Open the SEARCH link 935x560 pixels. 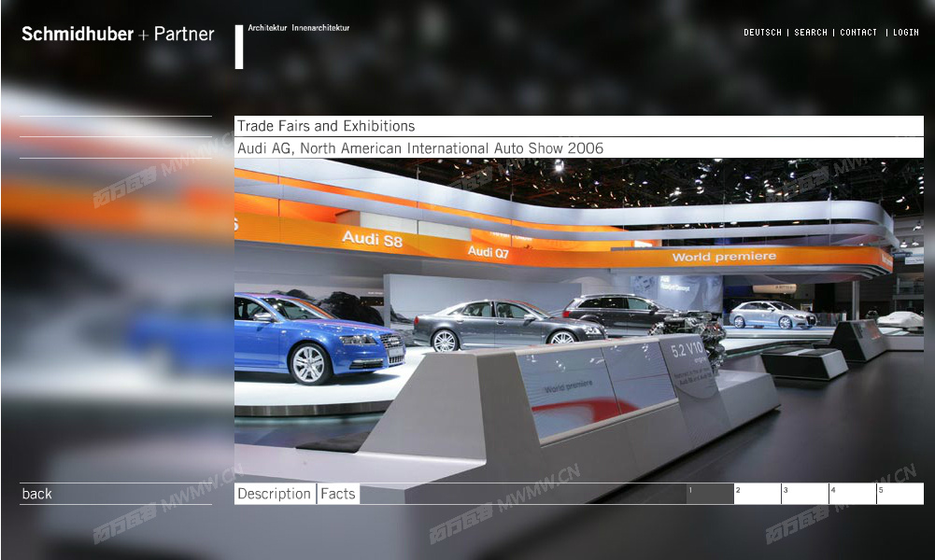[811, 32]
